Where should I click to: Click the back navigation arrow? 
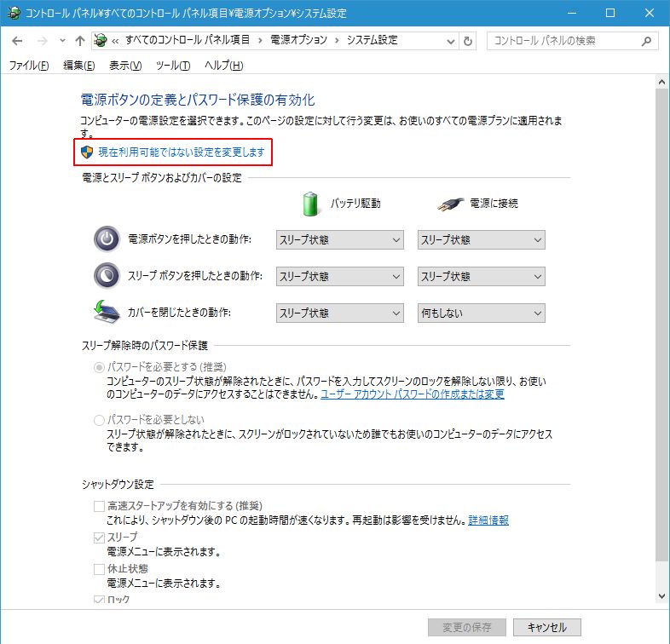17,41
